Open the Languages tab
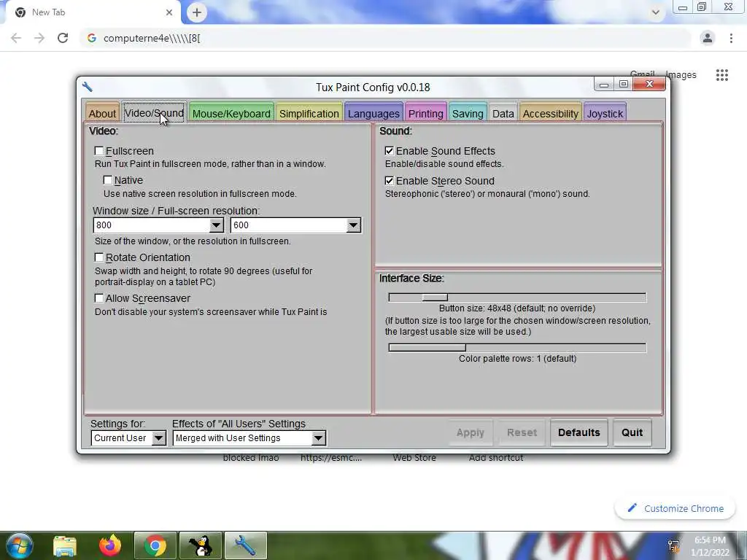 373,113
